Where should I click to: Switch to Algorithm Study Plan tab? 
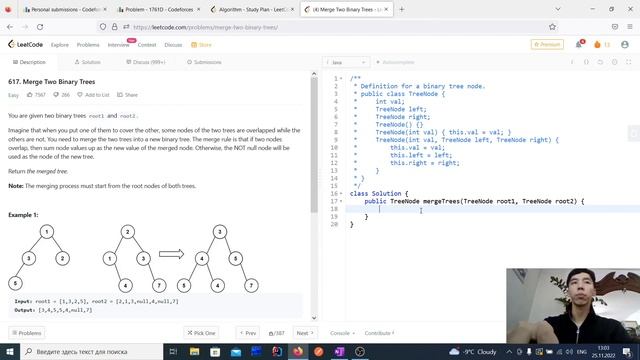pos(252,9)
